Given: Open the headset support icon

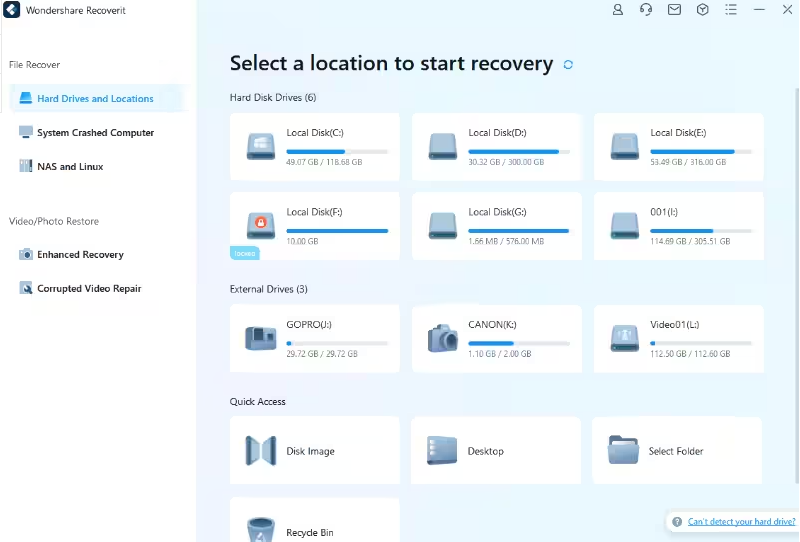Looking at the screenshot, I should 646,10.
